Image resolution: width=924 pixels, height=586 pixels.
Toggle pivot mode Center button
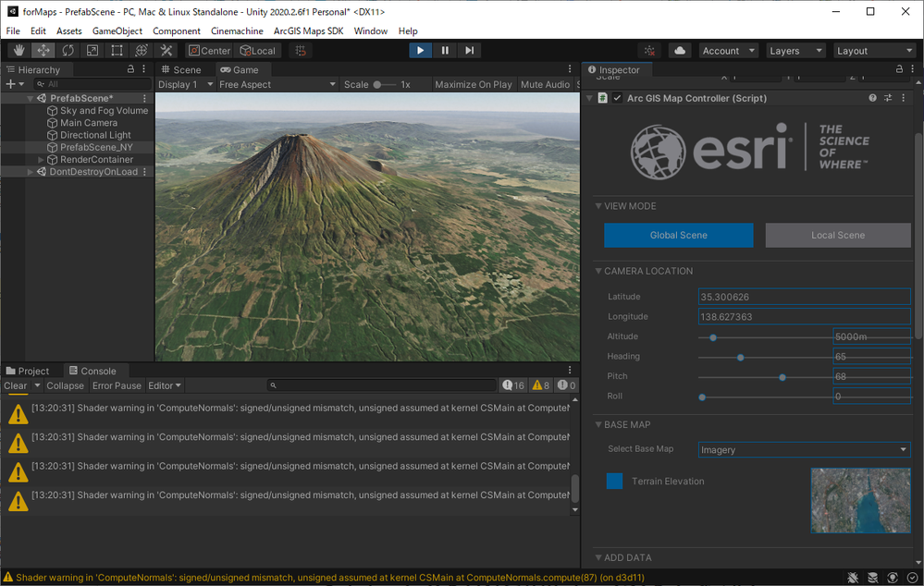(209, 51)
